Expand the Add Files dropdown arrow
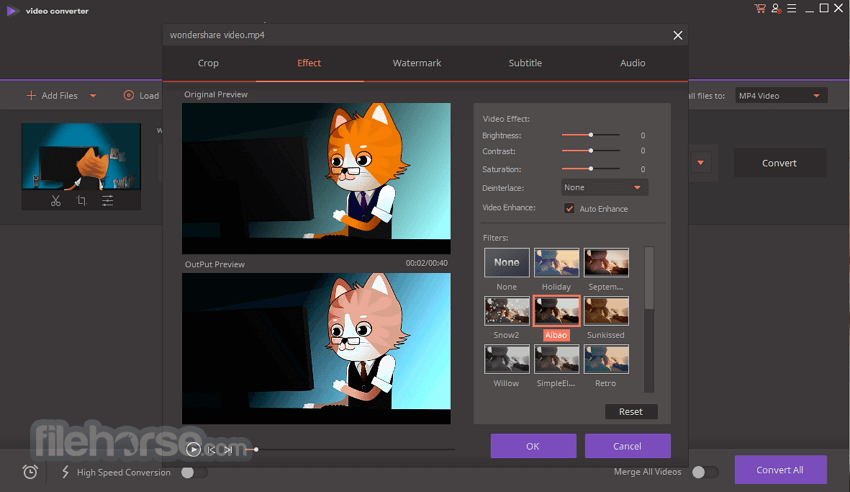 [93, 96]
